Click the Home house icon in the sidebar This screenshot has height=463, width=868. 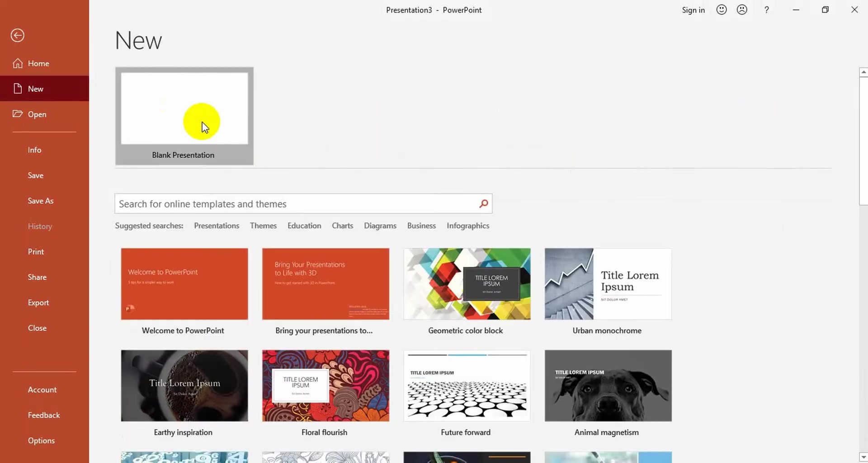click(x=18, y=63)
